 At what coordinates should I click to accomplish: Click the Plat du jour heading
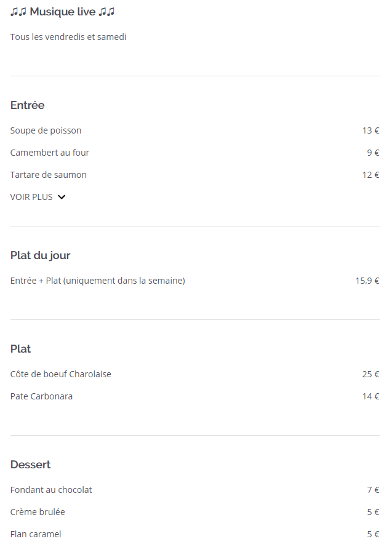[x=40, y=255]
